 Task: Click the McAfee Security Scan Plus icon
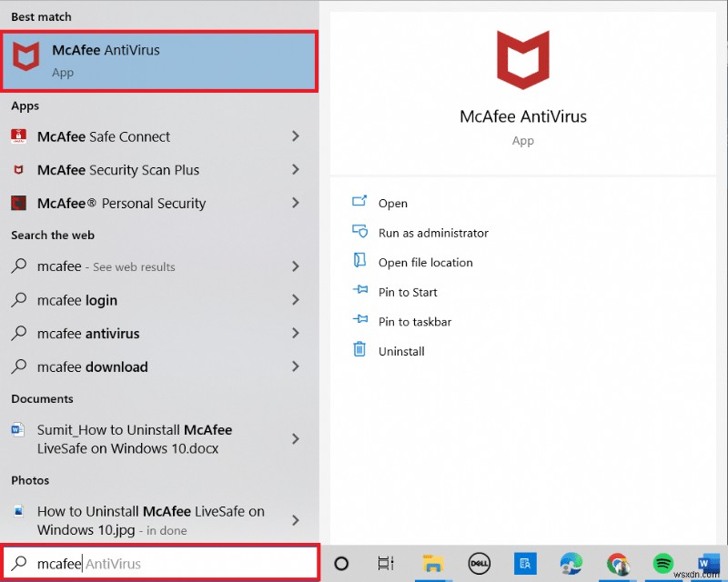click(18, 170)
